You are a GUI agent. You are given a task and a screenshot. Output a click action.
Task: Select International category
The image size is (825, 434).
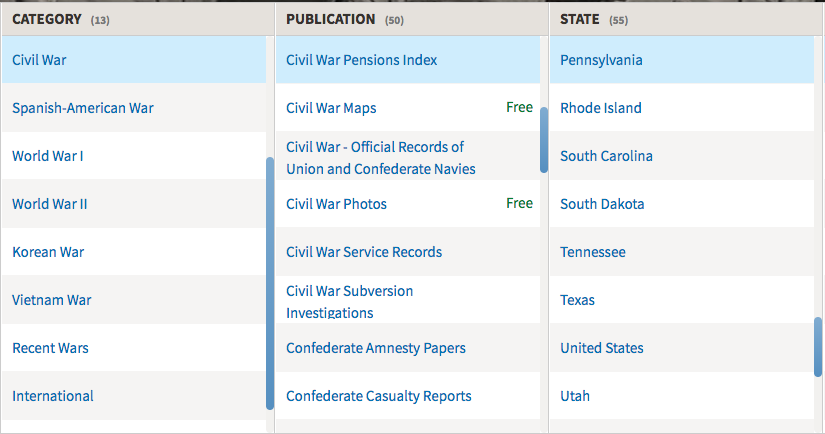pyautogui.click(x=134, y=396)
